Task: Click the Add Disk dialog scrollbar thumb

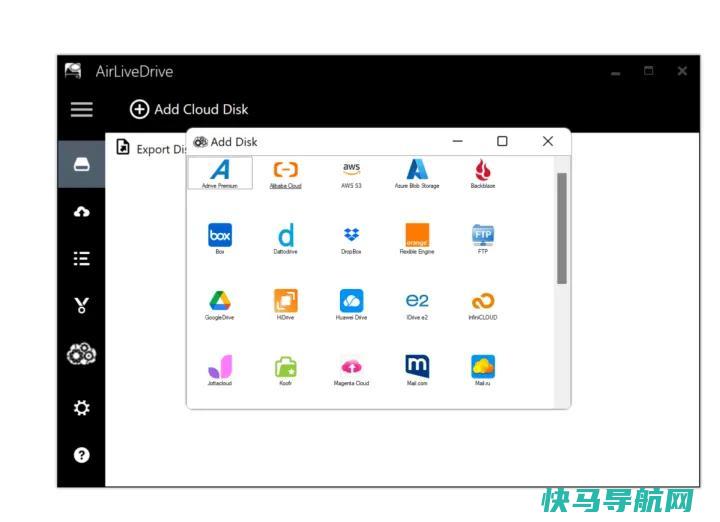Action: (562, 229)
